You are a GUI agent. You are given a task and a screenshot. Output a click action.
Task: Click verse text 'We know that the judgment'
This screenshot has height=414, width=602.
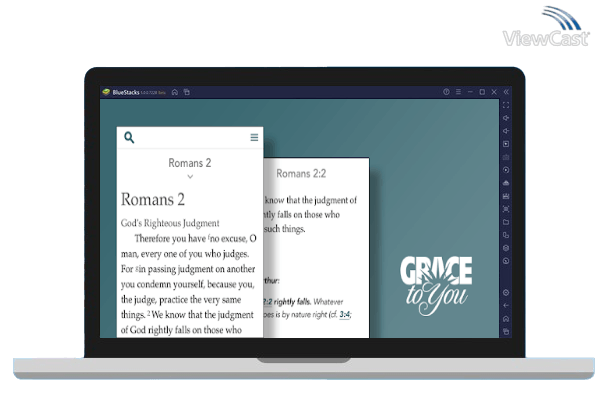pyautogui.click(x=202, y=315)
